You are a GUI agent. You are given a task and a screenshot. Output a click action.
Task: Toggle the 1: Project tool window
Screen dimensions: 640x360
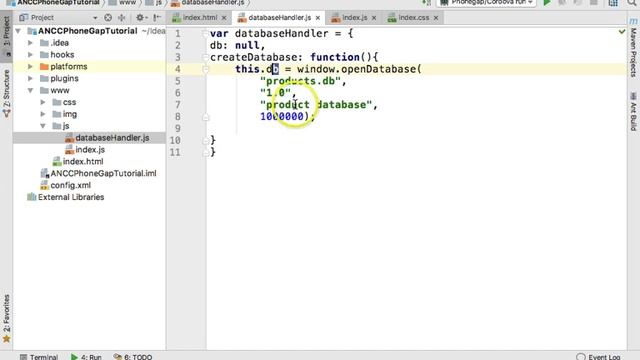point(6,37)
